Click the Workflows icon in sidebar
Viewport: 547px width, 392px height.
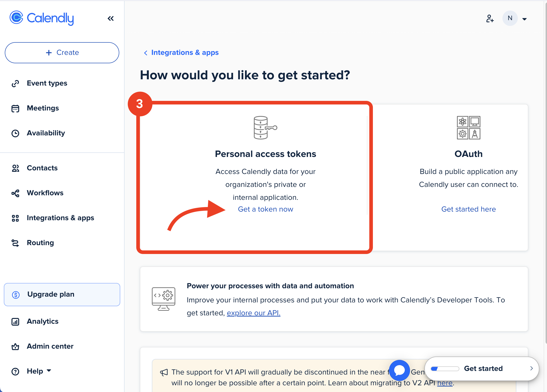[x=15, y=193]
